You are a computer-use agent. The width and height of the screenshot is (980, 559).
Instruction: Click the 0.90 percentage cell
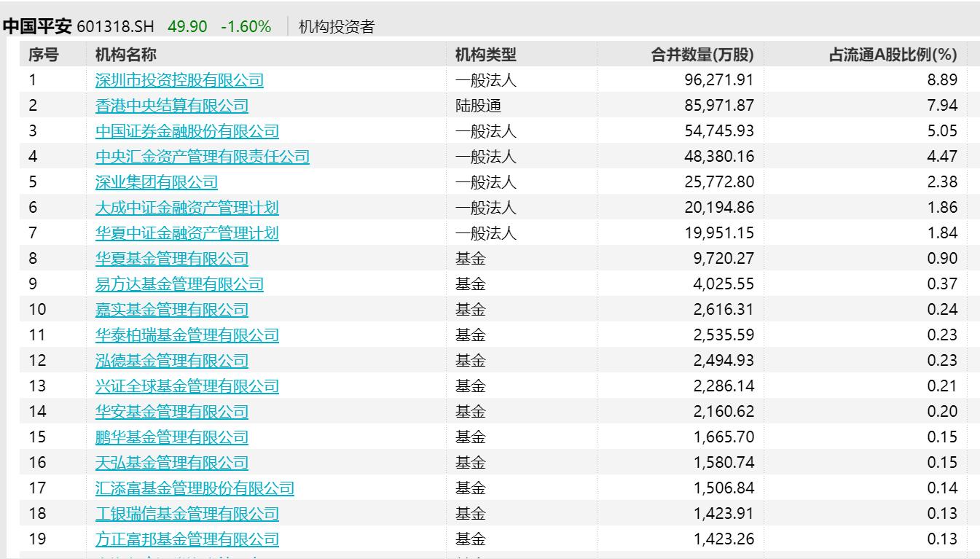[942, 259]
